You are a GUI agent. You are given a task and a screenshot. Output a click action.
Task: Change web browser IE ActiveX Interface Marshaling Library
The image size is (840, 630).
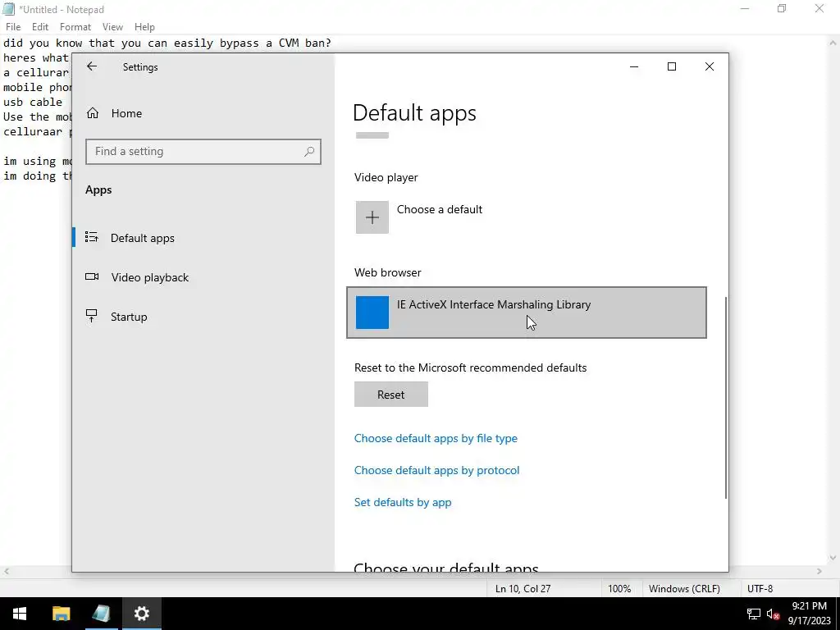[x=526, y=313]
